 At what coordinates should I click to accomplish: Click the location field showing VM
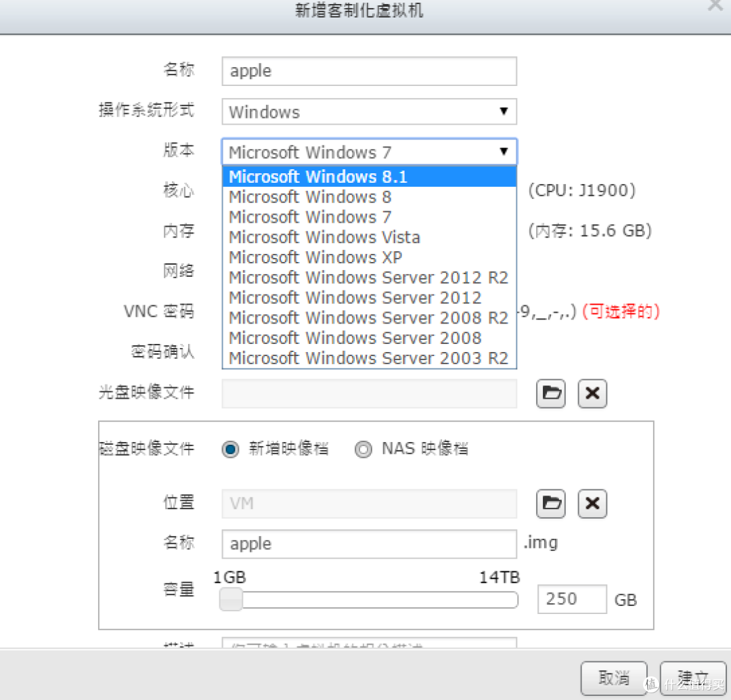[370, 504]
